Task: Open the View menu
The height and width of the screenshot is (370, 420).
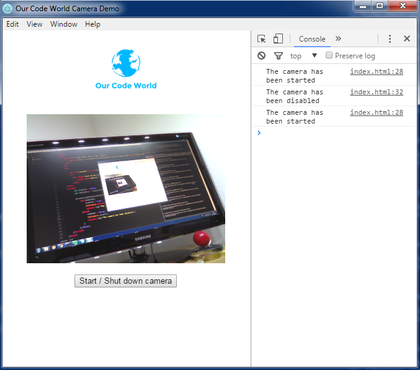Action: [x=35, y=24]
